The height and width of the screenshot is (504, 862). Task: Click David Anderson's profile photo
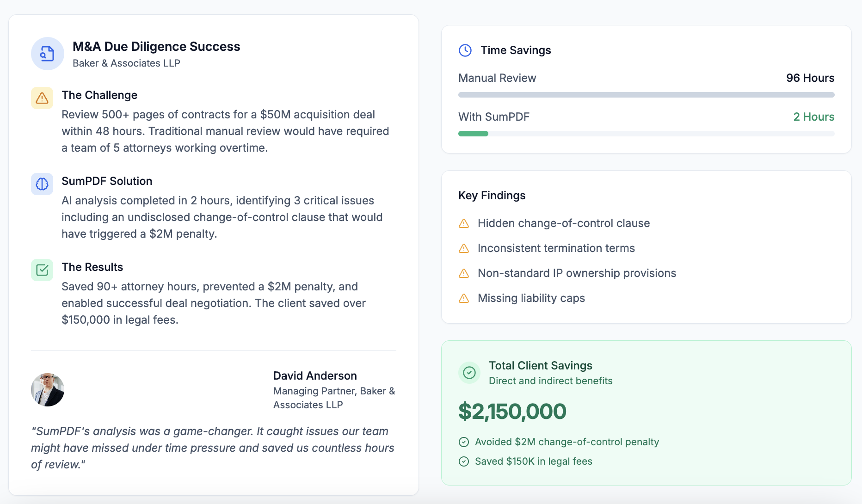coord(48,390)
